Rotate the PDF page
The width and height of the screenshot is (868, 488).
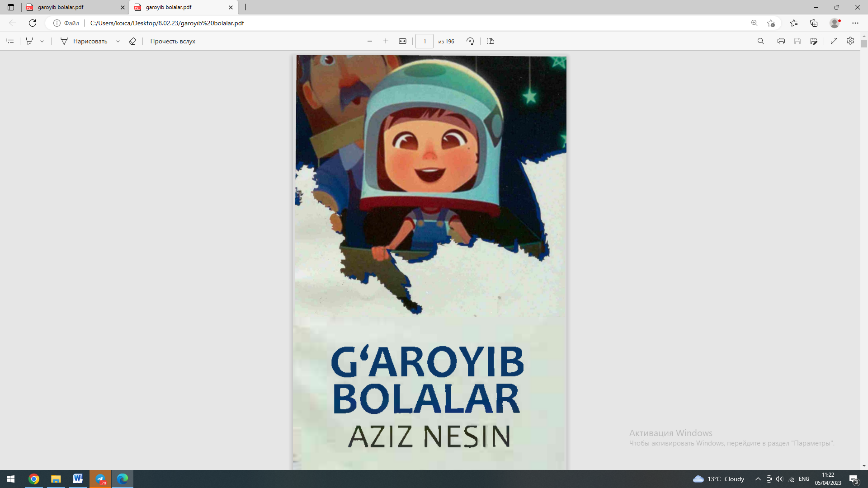[470, 41]
